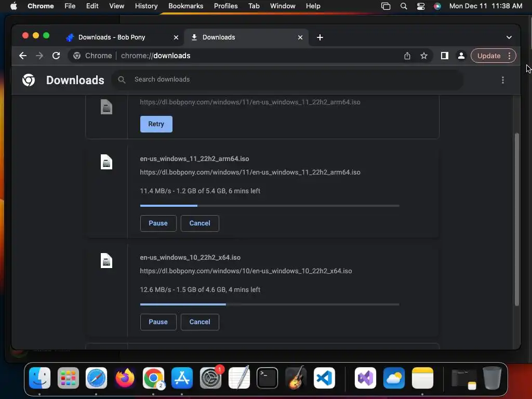
Task: Open the Update menu in Chrome
Action: 494,56
